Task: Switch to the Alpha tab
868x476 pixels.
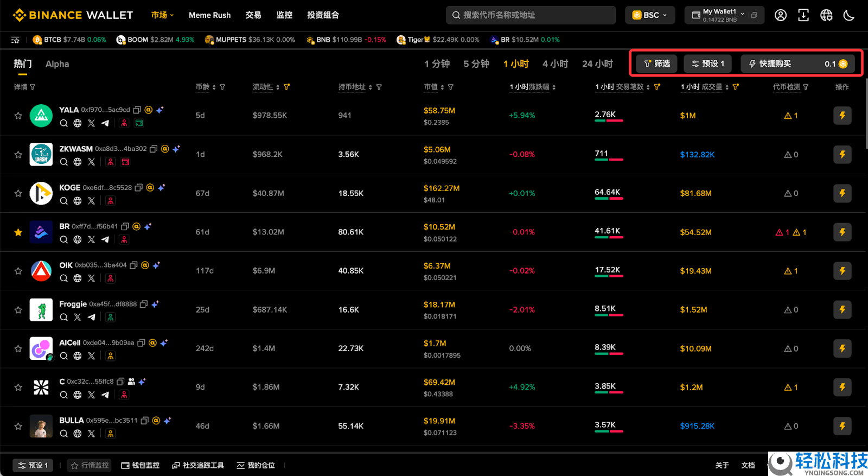Action: [57, 64]
